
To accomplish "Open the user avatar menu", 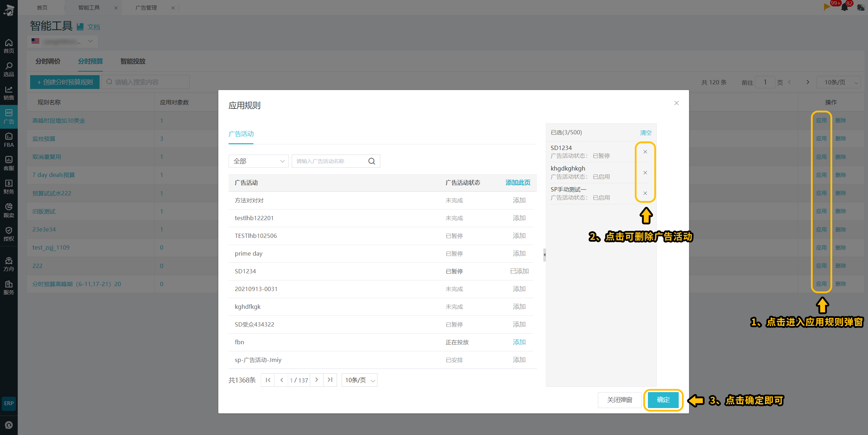I will pos(861,7).
